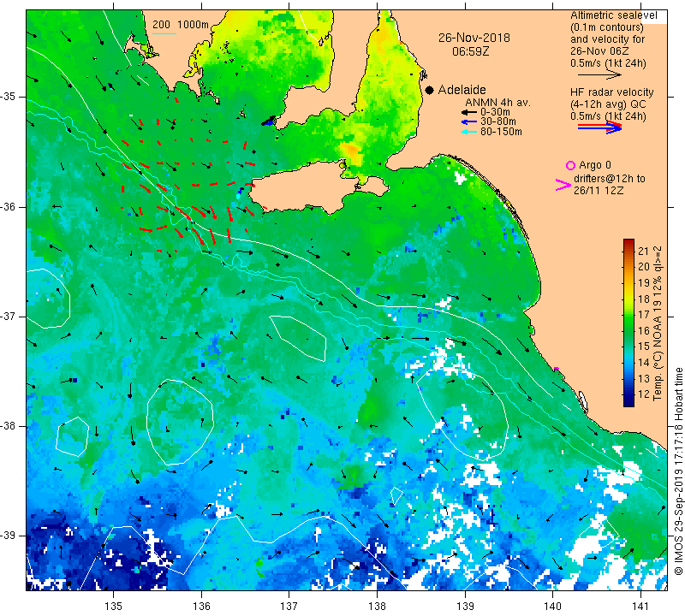Click the magenta drifters chevron symbol
The image size is (685, 616).
563,185
